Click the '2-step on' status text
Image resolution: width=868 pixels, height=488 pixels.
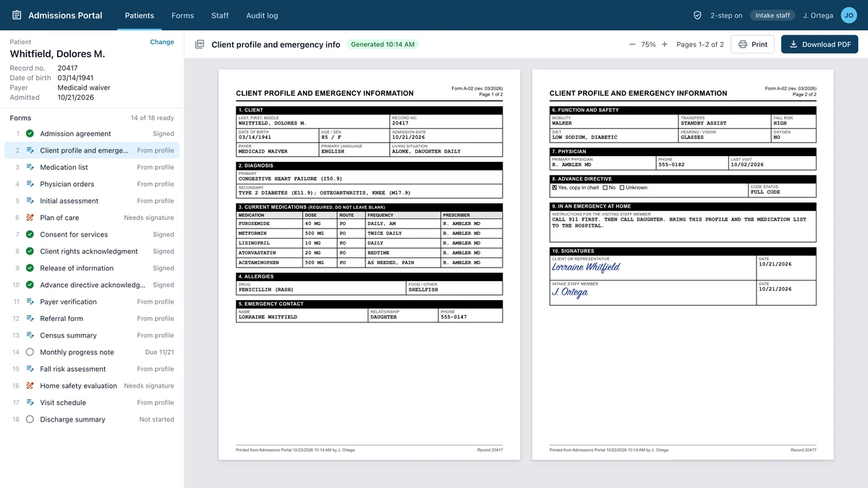click(726, 15)
